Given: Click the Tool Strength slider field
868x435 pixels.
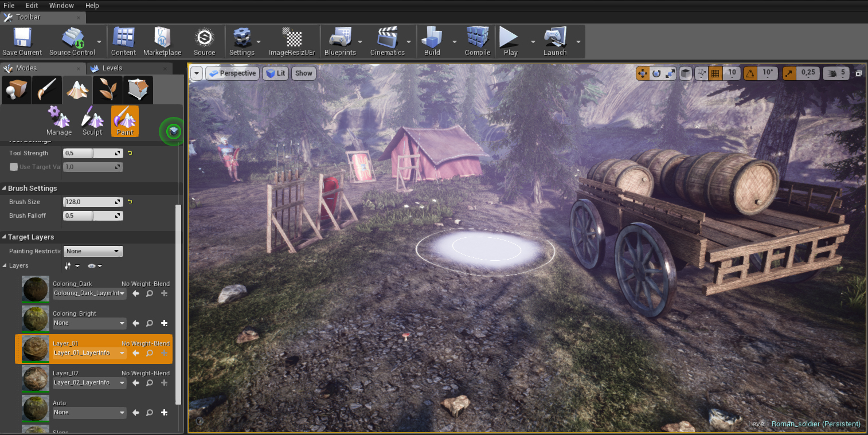Looking at the screenshot, I should (x=93, y=153).
